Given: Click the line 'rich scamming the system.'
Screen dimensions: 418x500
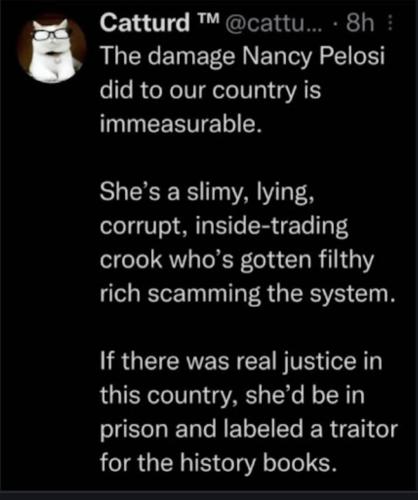Looking at the screenshot, I should [248, 295].
